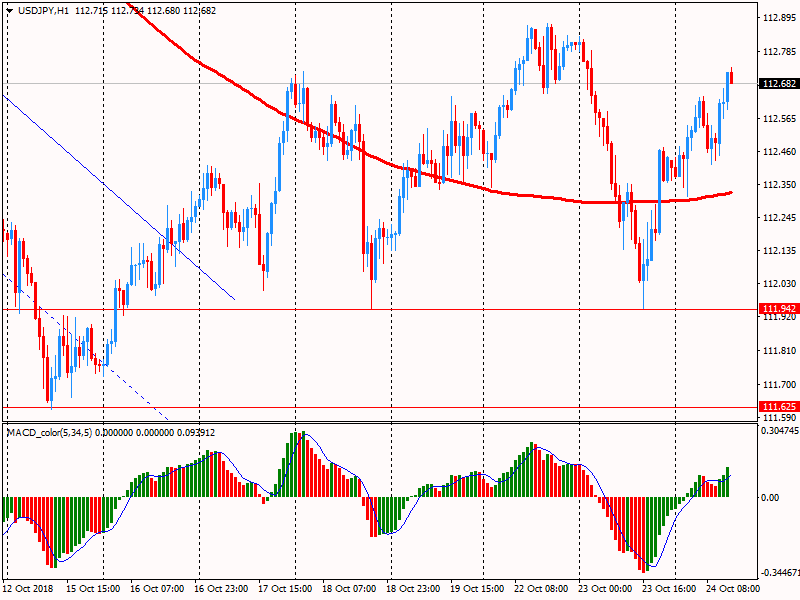
Task: Click the 112.895 price axis label
Action: (778, 19)
